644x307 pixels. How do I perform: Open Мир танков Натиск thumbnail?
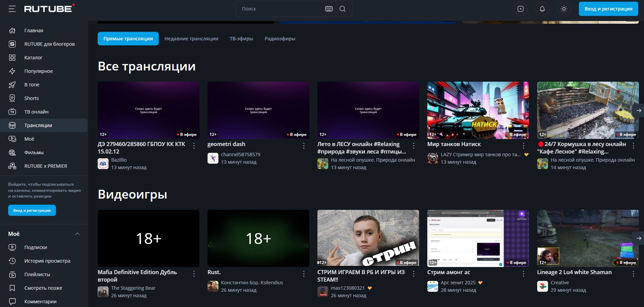[x=478, y=110]
